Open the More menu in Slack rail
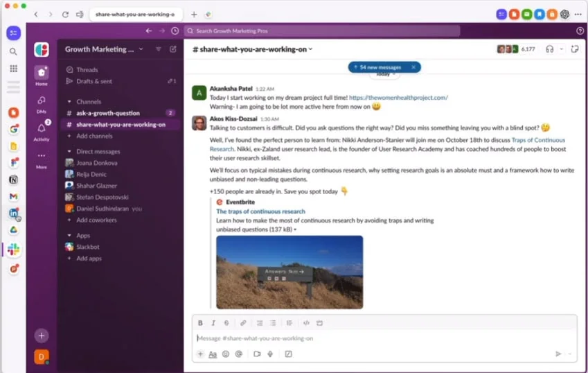 42,160
